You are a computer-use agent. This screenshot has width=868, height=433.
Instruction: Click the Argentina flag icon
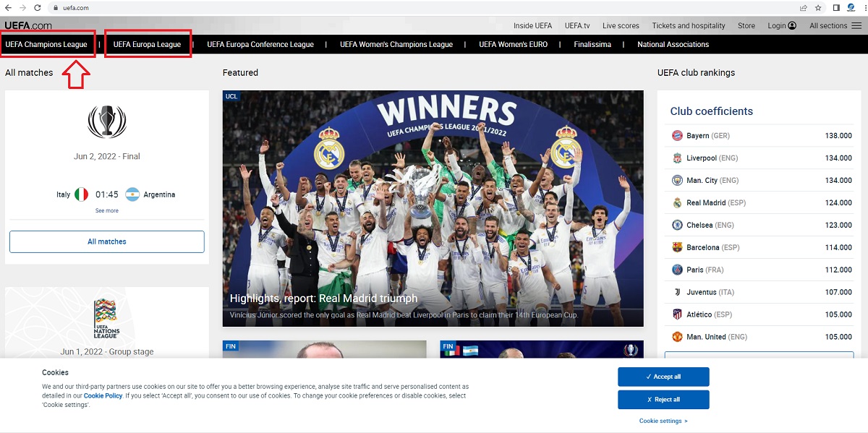(132, 194)
